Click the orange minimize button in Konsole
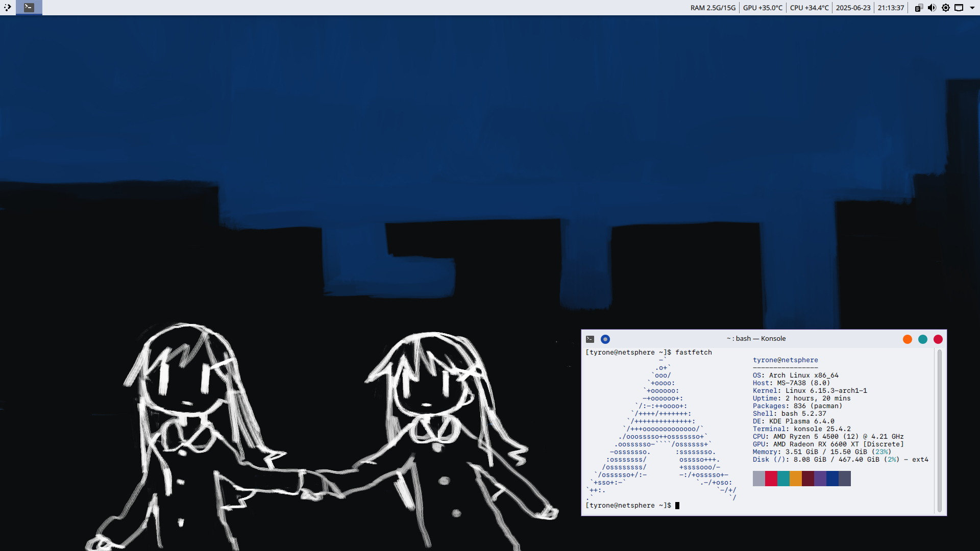Viewport: 980px width, 551px height. pyautogui.click(x=908, y=339)
